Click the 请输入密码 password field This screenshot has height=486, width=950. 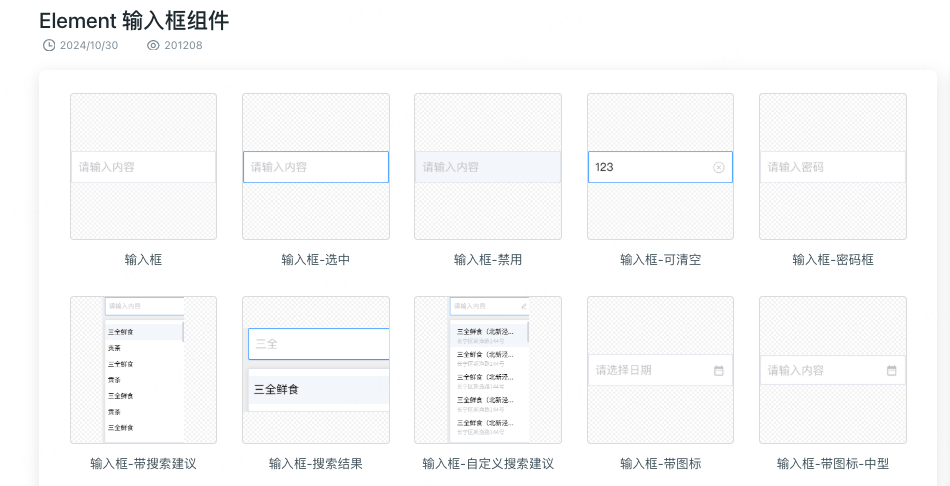(x=833, y=167)
